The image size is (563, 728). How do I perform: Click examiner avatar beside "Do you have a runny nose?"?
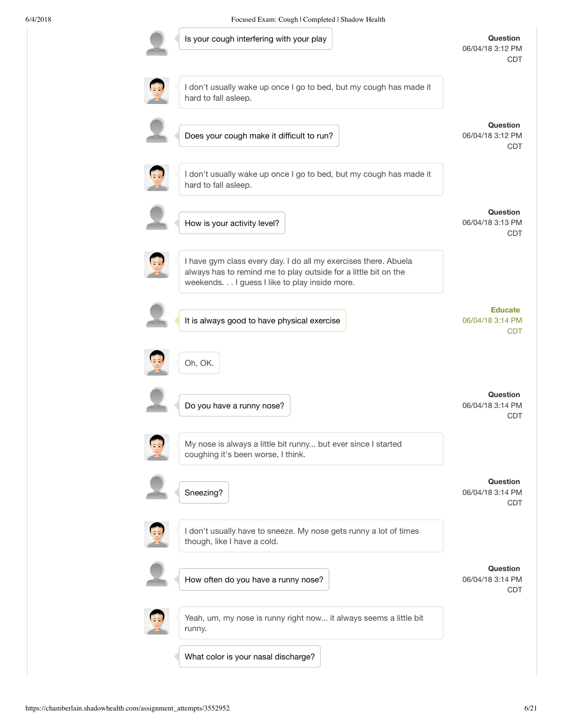click(x=157, y=400)
